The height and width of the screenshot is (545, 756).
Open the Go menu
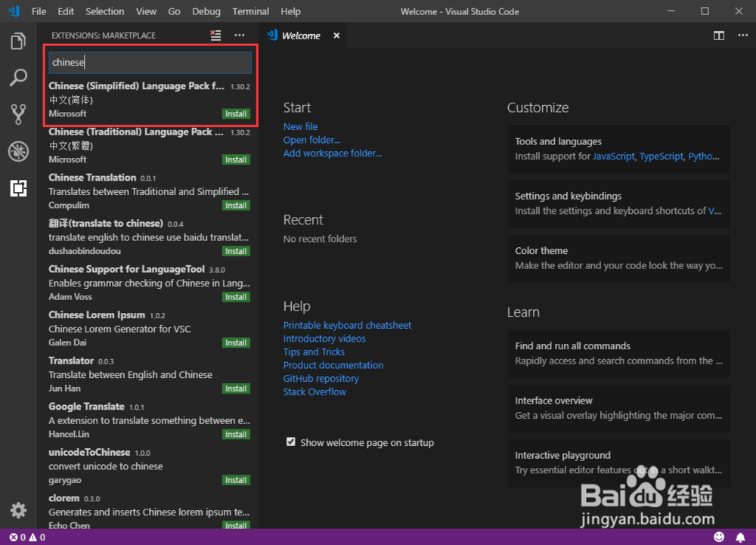click(x=174, y=11)
